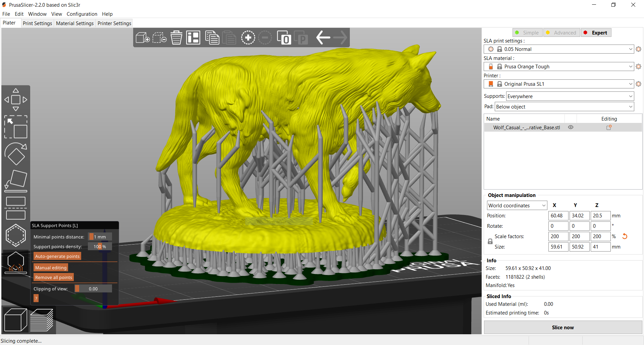The image size is (644, 345).
Task: Click the Manual editing button
Action: click(51, 268)
